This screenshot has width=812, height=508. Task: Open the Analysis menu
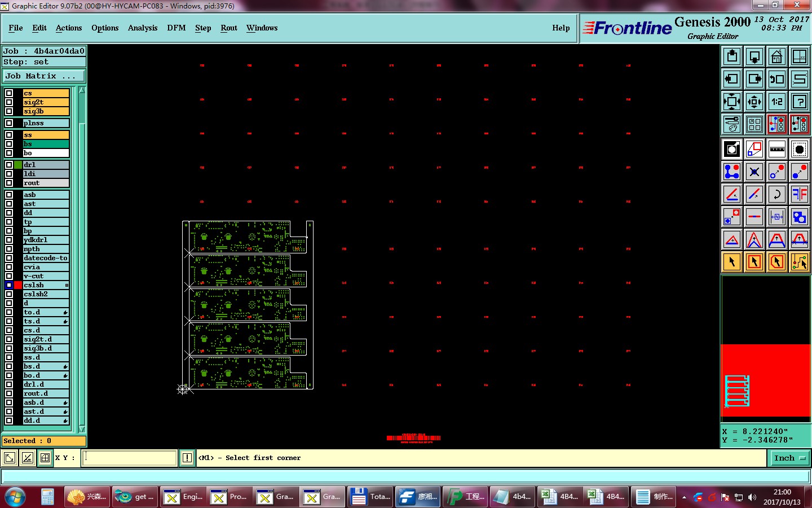(x=143, y=28)
